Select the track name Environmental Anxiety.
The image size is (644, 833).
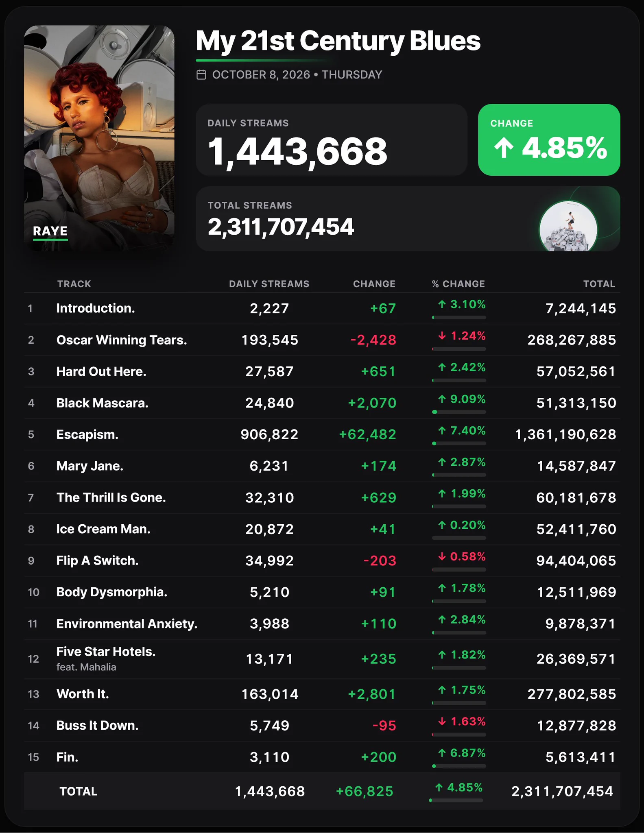[x=127, y=624]
